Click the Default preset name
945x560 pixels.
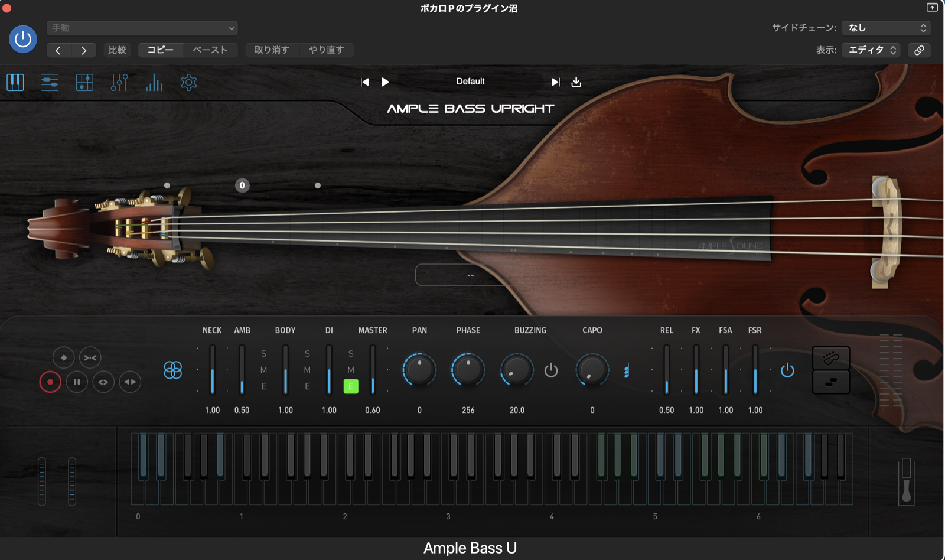470,82
